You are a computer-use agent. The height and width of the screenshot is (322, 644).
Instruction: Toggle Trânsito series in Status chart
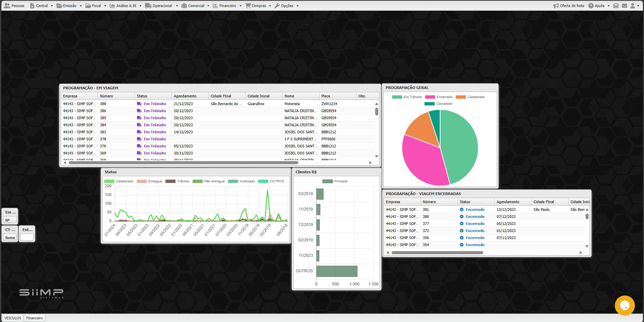coord(177,181)
